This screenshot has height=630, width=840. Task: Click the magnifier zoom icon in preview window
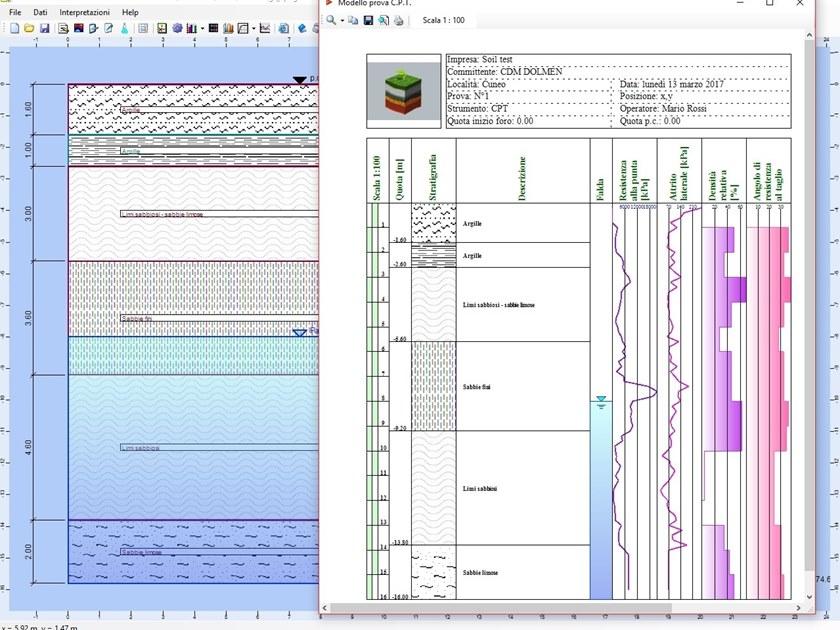pos(330,20)
